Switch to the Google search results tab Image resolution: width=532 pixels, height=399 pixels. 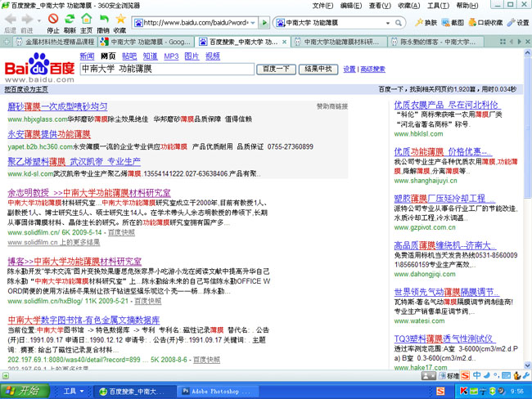pos(147,42)
